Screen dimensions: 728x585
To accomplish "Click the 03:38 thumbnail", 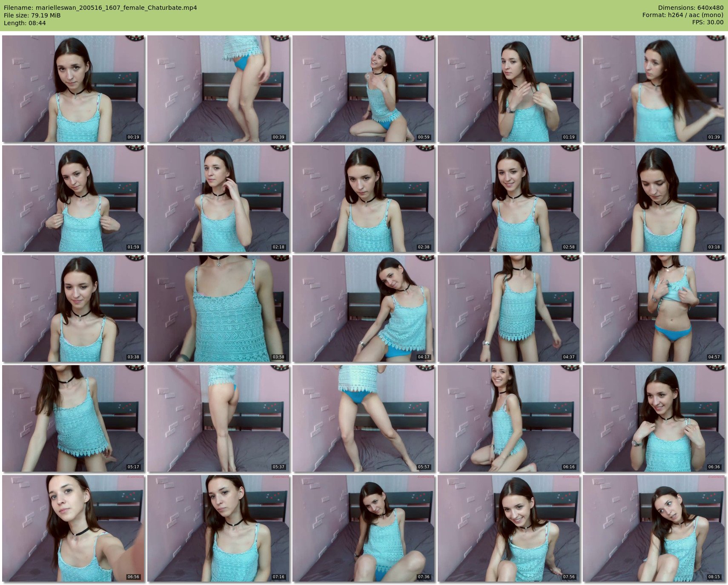I will (73, 308).
